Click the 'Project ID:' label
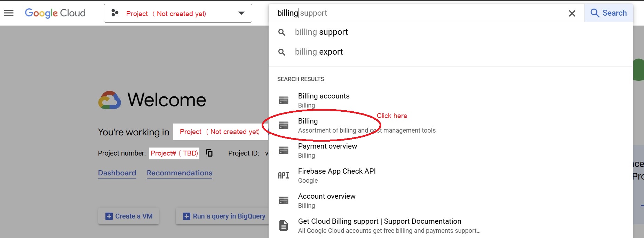The width and height of the screenshot is (644, 238). 244,153
